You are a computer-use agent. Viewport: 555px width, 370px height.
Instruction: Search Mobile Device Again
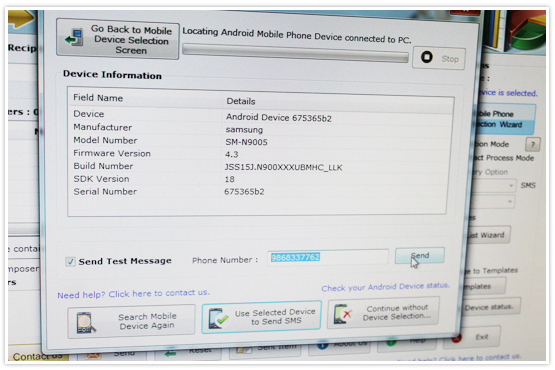[x=131, y=321]
